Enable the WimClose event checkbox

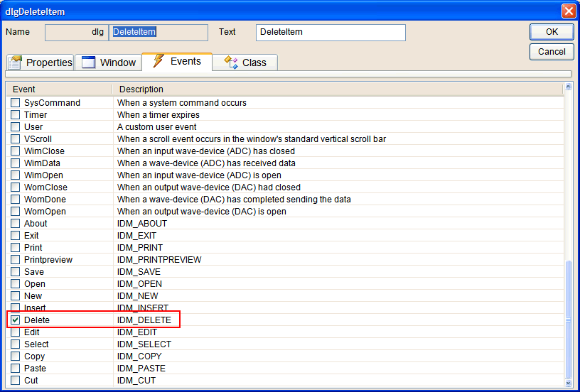click(x=15, y=151)
